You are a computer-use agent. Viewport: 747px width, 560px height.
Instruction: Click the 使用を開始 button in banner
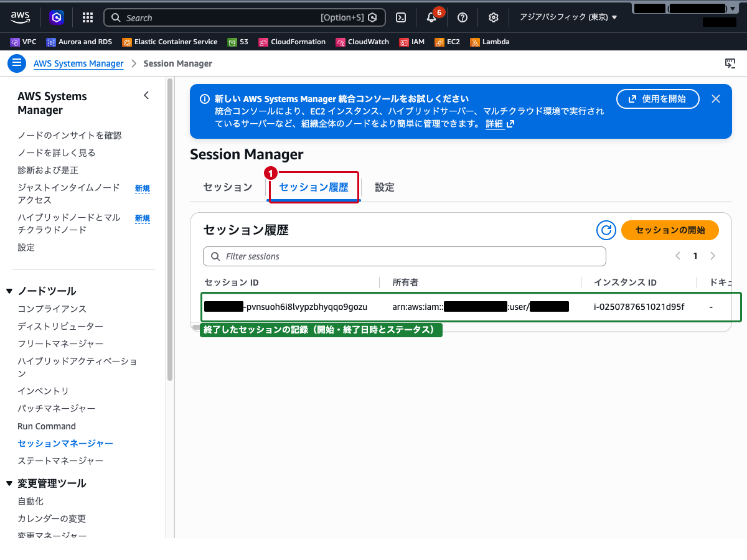pos(657,99)
